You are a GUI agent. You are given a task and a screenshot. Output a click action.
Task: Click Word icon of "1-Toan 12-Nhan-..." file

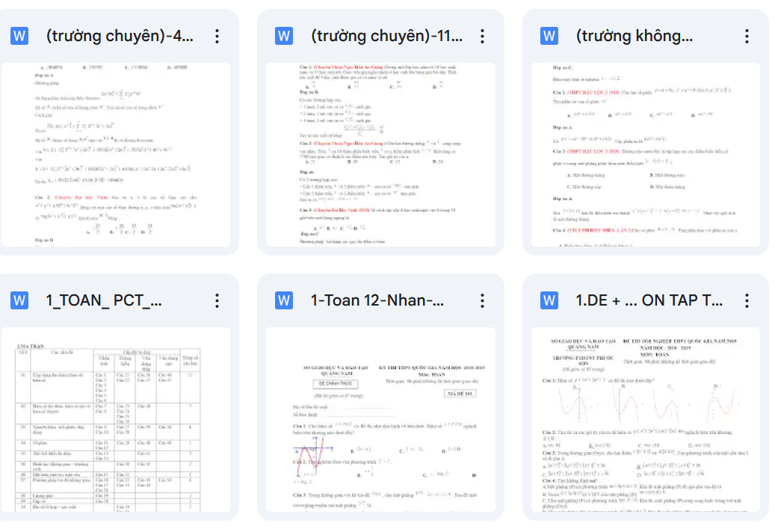tap(284, 300)
